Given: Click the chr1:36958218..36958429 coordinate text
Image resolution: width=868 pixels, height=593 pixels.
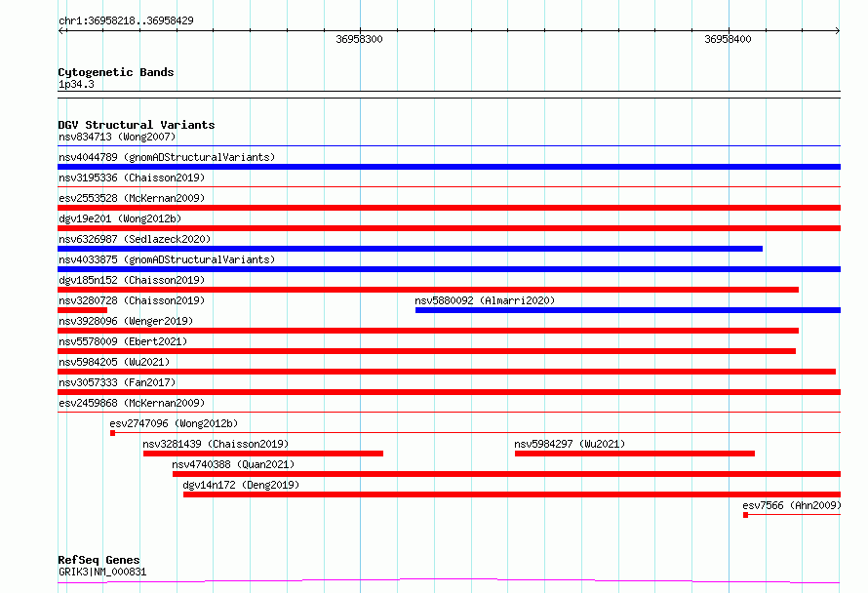Looking at the screenshot, I should tap(126, 20).
